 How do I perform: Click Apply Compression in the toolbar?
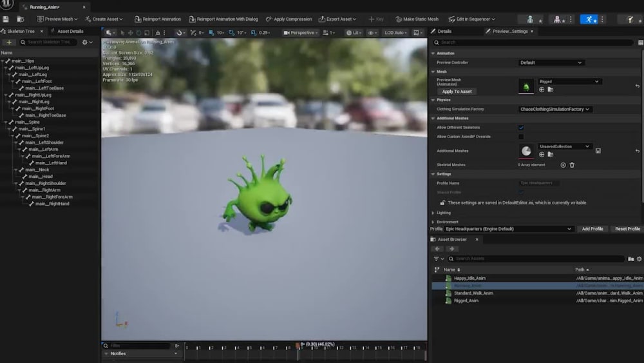point(289,19)
